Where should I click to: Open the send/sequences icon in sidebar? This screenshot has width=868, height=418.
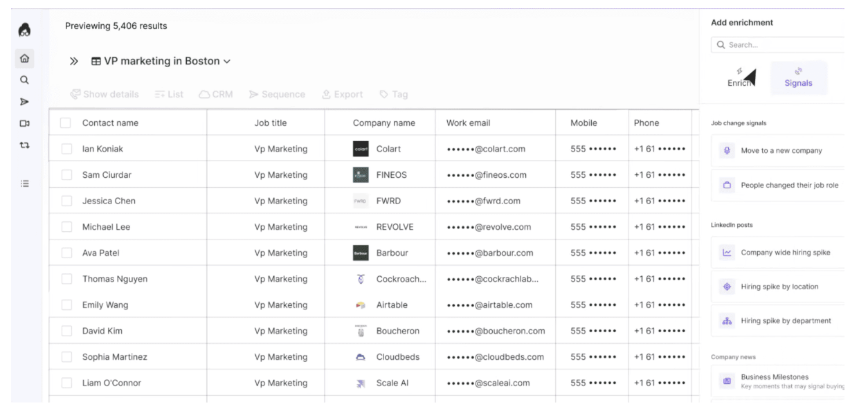coord(24,102)
